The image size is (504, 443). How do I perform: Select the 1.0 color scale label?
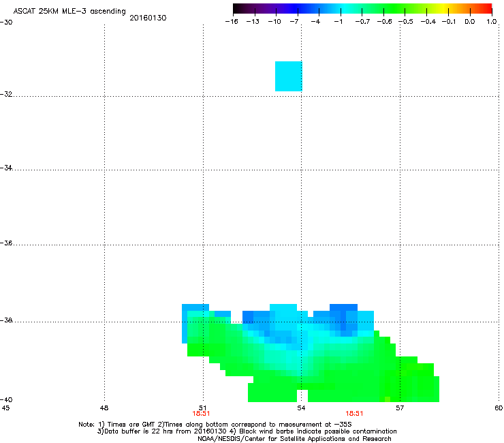point(492,22)
